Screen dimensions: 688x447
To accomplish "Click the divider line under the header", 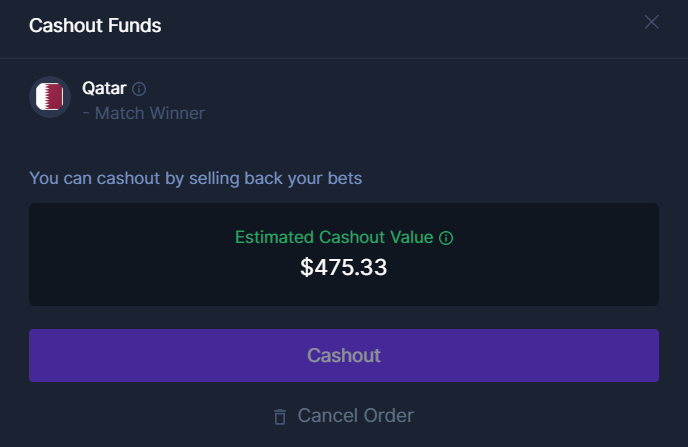I will 344,58.
